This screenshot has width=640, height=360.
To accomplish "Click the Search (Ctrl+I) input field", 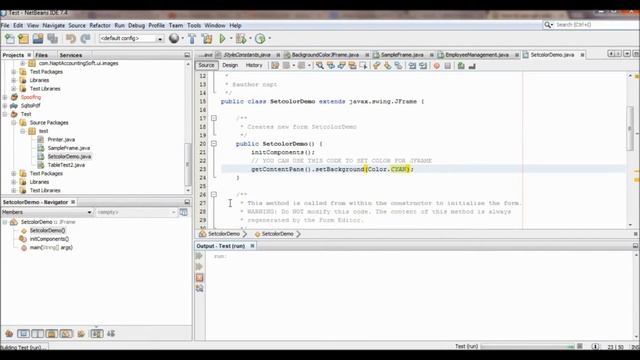I will pyautogui.click(x=596, y=25).
